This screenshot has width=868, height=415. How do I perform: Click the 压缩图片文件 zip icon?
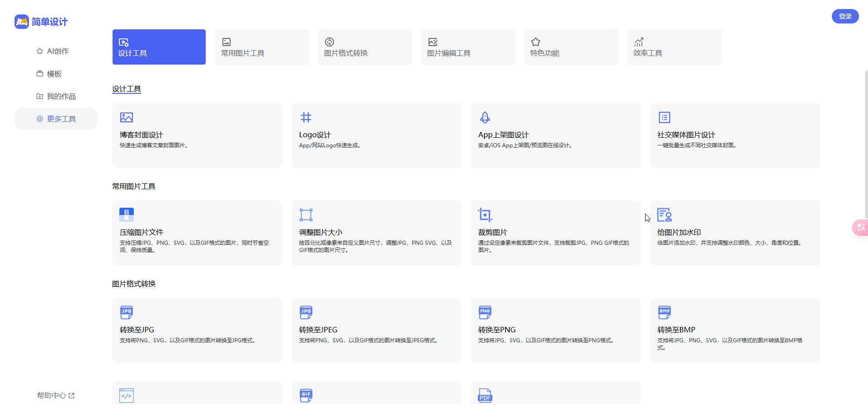coord(127,214)
